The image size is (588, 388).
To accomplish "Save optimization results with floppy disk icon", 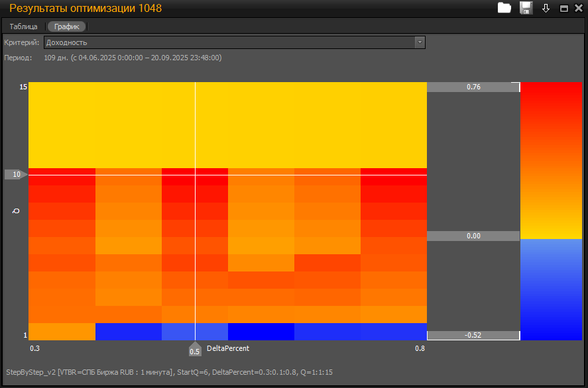I will point(526,8).
